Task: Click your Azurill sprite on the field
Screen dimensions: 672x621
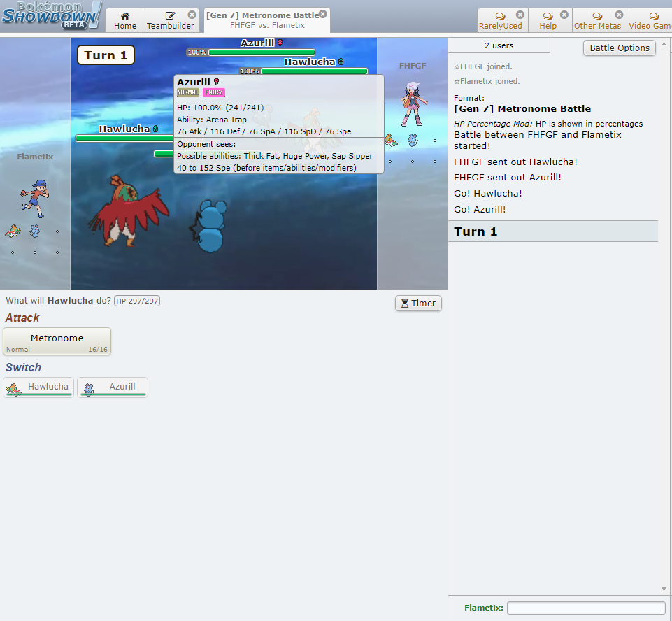Action: [x=208, y=226]
